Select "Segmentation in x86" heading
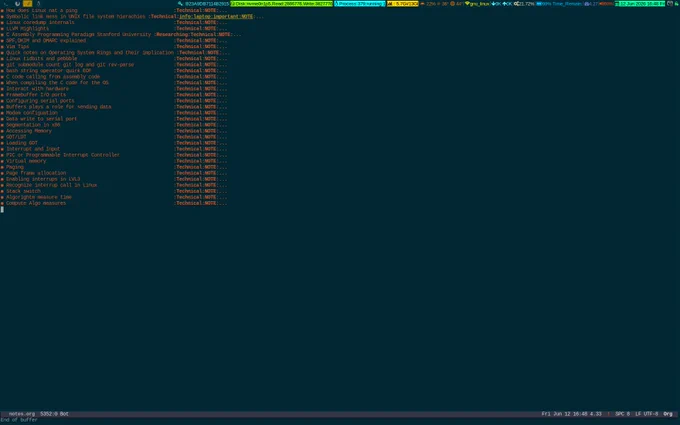The height and width of the screenshot is (425, 680). click(33, 125)
